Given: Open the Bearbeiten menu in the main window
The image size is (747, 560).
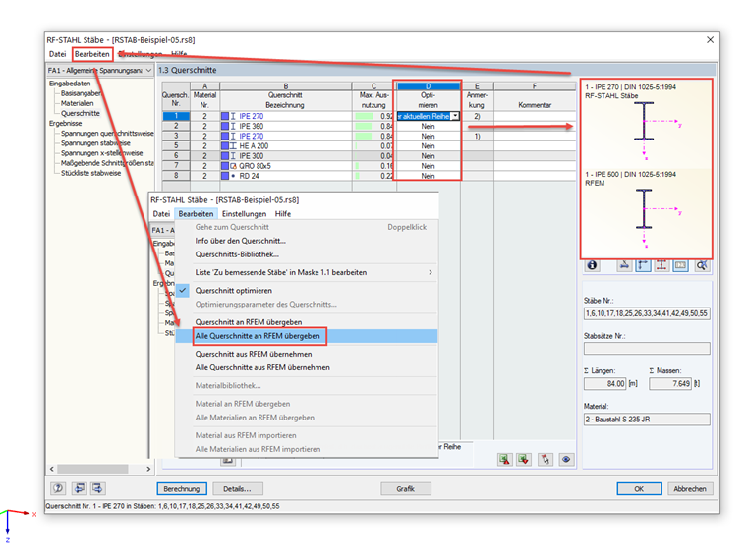Looking at the screenshot, I should (x=92, y=54).
